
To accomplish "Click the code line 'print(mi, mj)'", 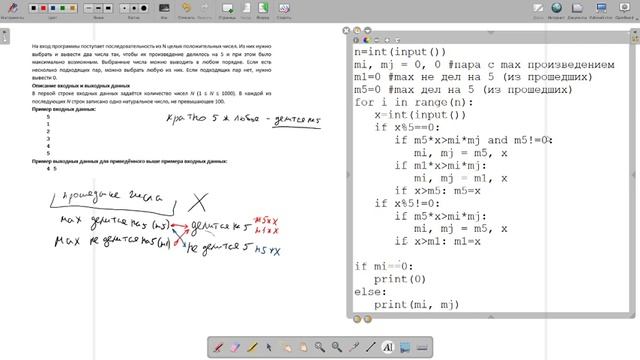I will [x=417, y=304].
